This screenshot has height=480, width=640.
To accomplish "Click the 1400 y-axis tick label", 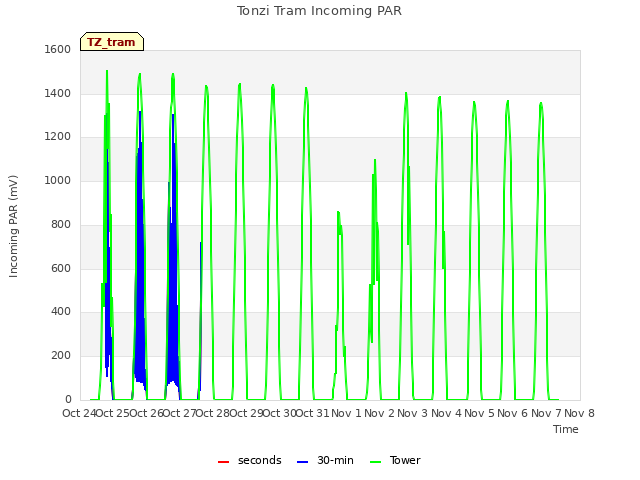I will click(x=58, y=93).
